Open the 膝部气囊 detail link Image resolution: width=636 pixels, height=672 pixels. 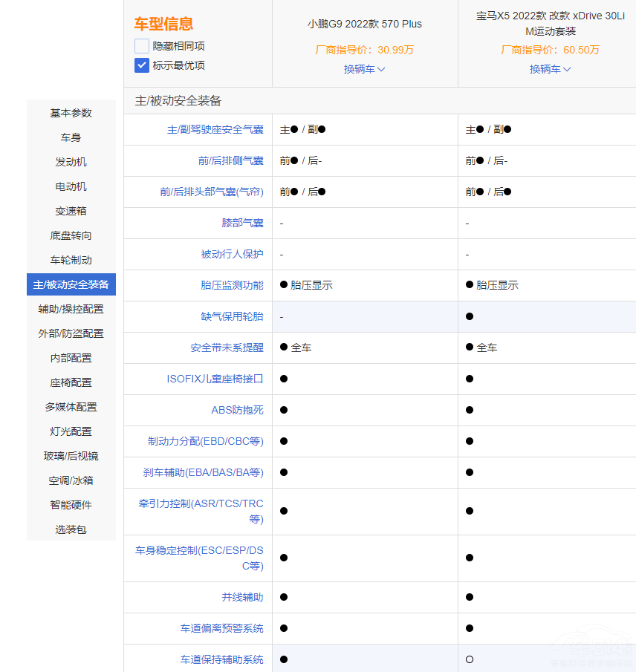[x=241, y=223]
